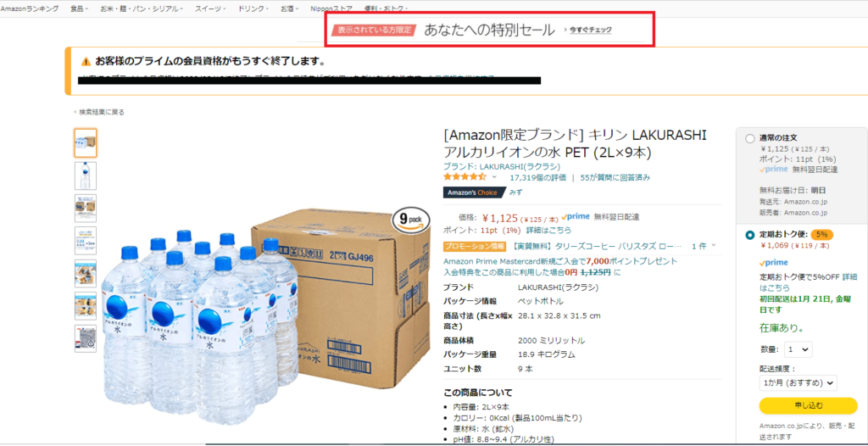Viewport: 868px width, 446px height.
Task: Click the Amazon's Choice badge
Action: coord(474,192)
